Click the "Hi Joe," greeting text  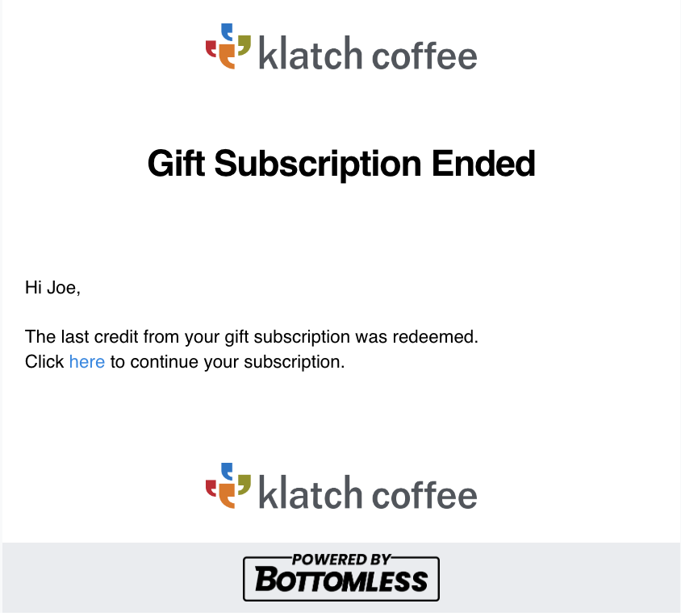(52, 287)
